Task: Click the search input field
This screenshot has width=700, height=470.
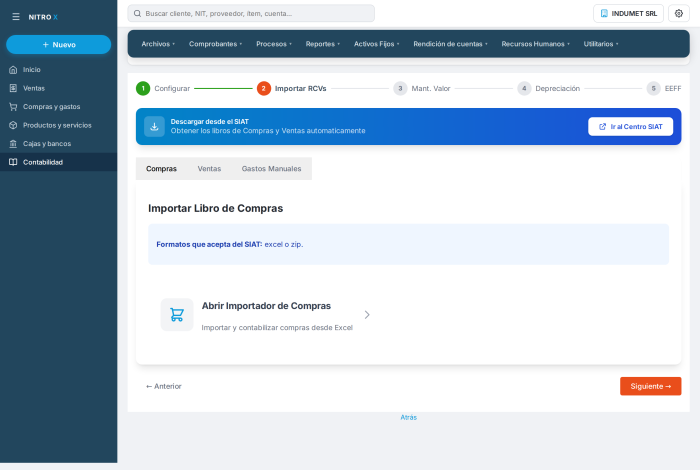Action: click(x=251, y=13)
